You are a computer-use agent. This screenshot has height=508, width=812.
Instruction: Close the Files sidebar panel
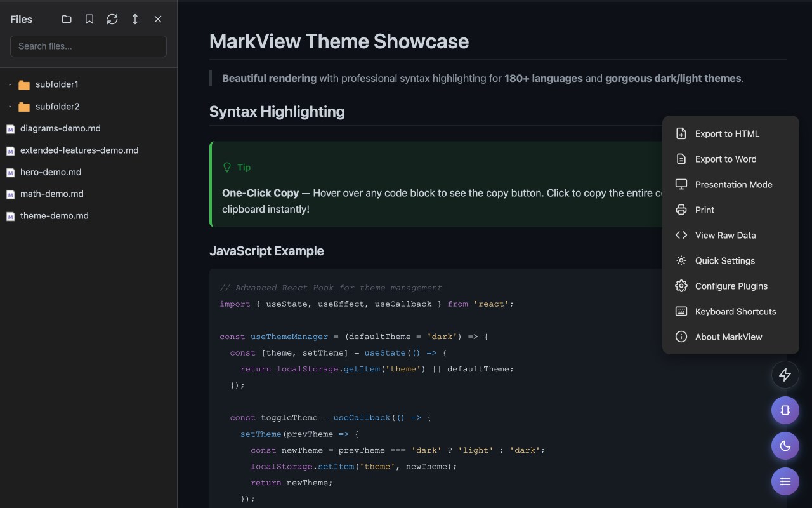point(158,19)
